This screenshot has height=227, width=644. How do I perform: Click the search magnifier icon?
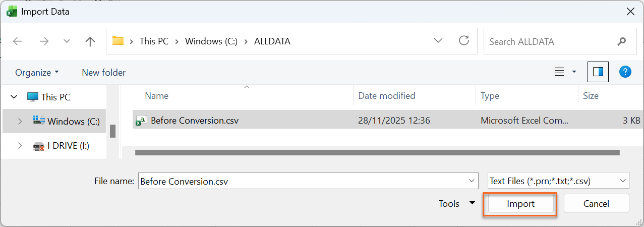tap(621, 41)
